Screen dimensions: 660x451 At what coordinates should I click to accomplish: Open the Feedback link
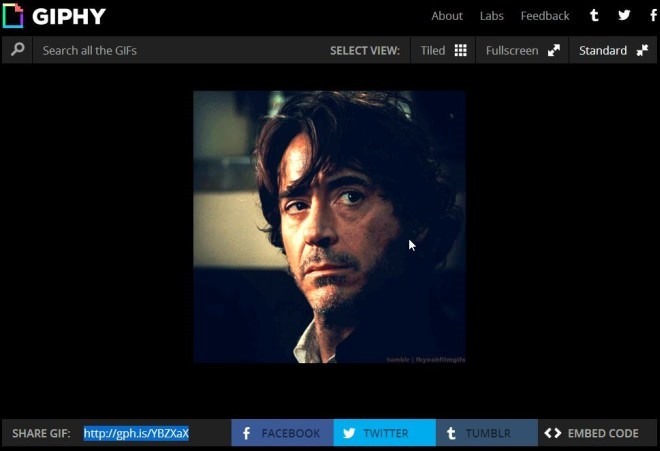click(x=545, y=16)
